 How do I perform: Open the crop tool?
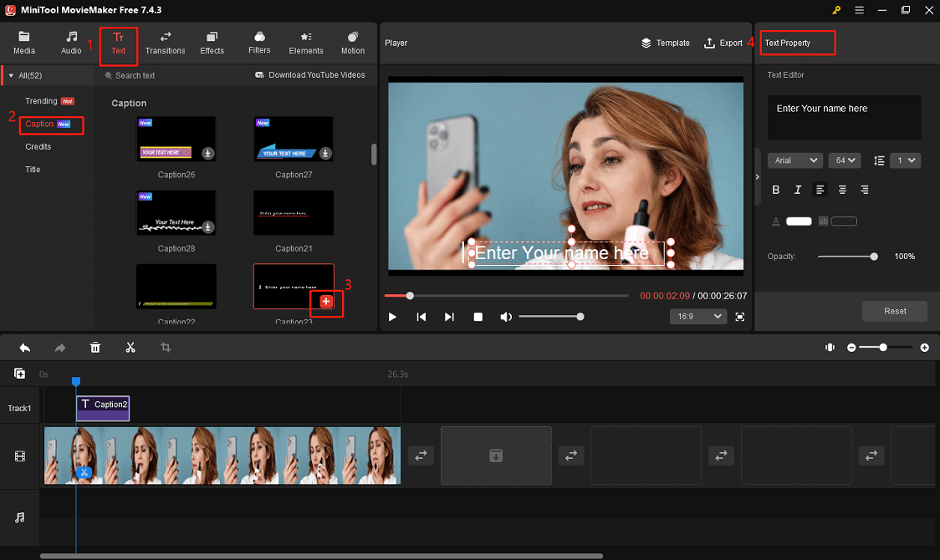166,348
